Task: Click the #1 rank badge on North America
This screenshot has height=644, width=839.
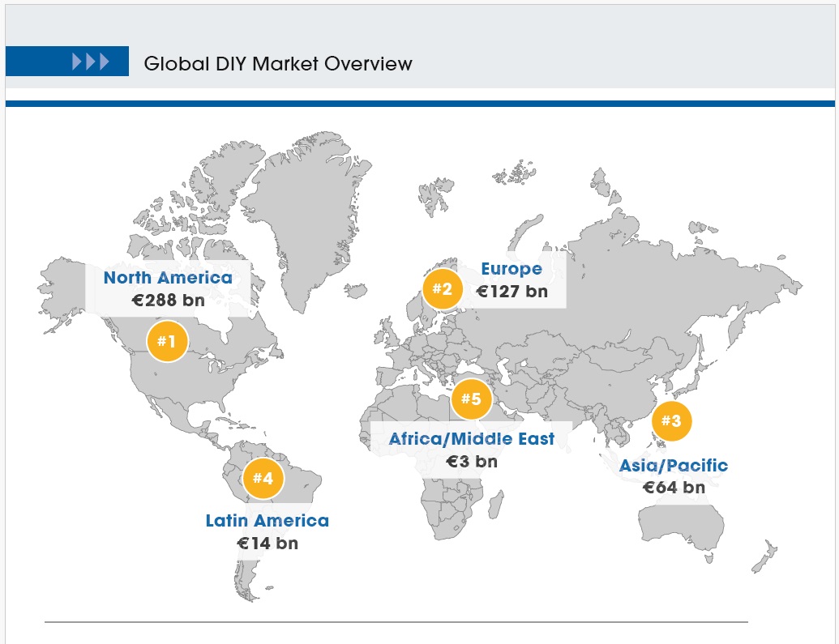Action: point(167,342)
